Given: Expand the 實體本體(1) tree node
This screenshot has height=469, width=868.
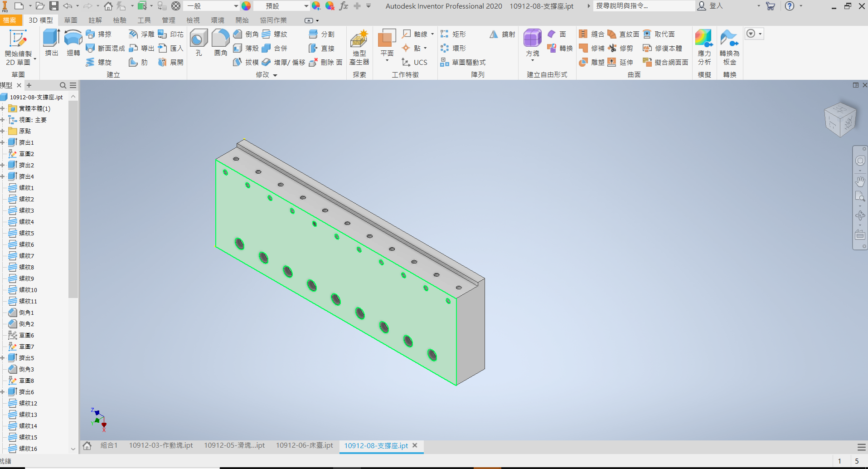Looking at the screenshot, I should point(3,108).
